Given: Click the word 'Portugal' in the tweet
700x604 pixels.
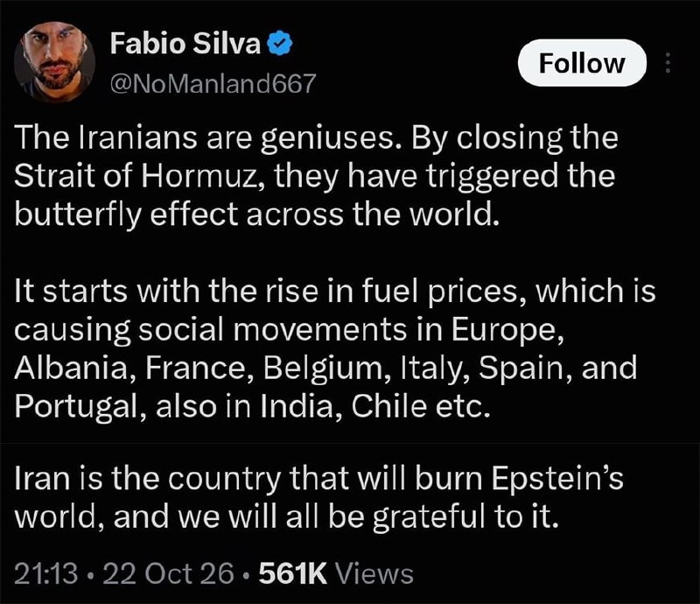Looking at the screenshot, I should pyautogui.click(x=77, y=407).
